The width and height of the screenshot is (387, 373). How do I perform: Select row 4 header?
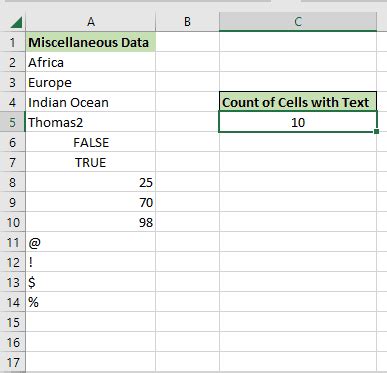(13, 102)
